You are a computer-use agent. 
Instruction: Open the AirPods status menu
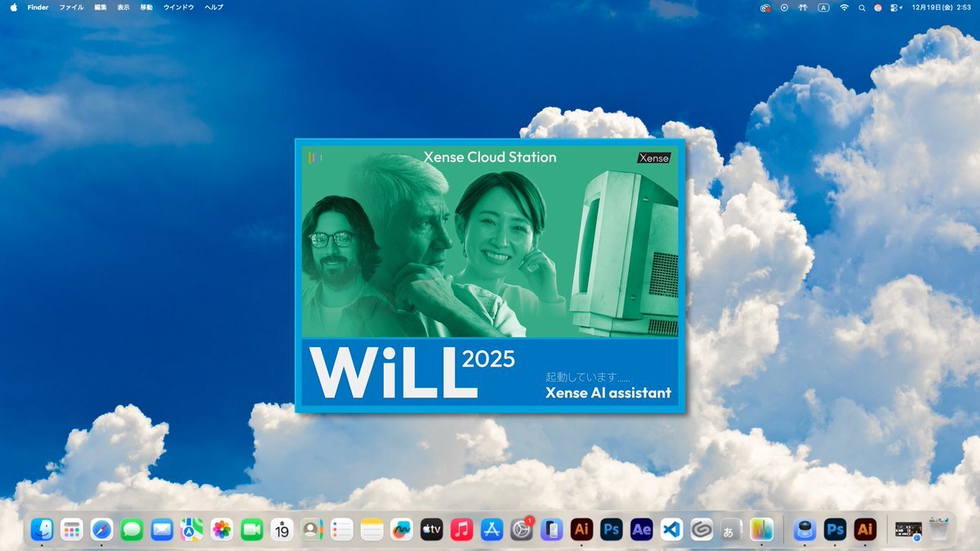[803, 7]
